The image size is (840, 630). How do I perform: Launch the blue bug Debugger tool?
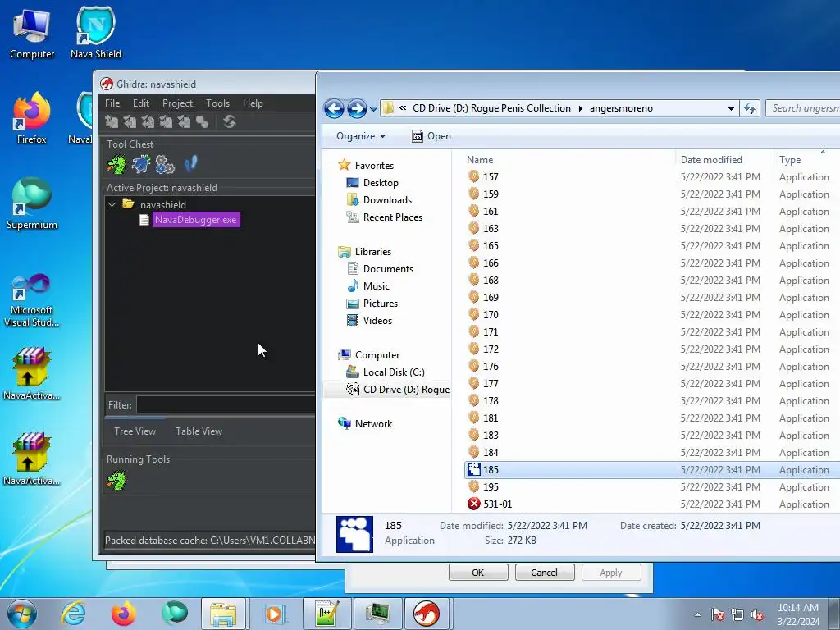click(x=141, y=164)
